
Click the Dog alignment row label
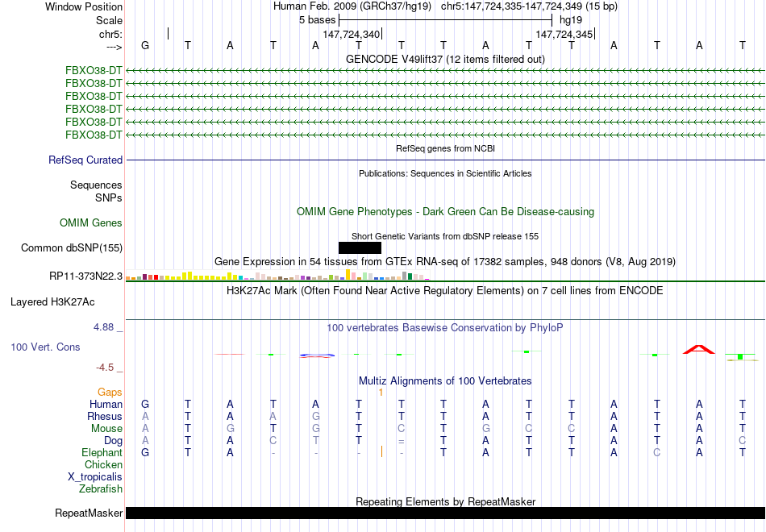point(114,441)
